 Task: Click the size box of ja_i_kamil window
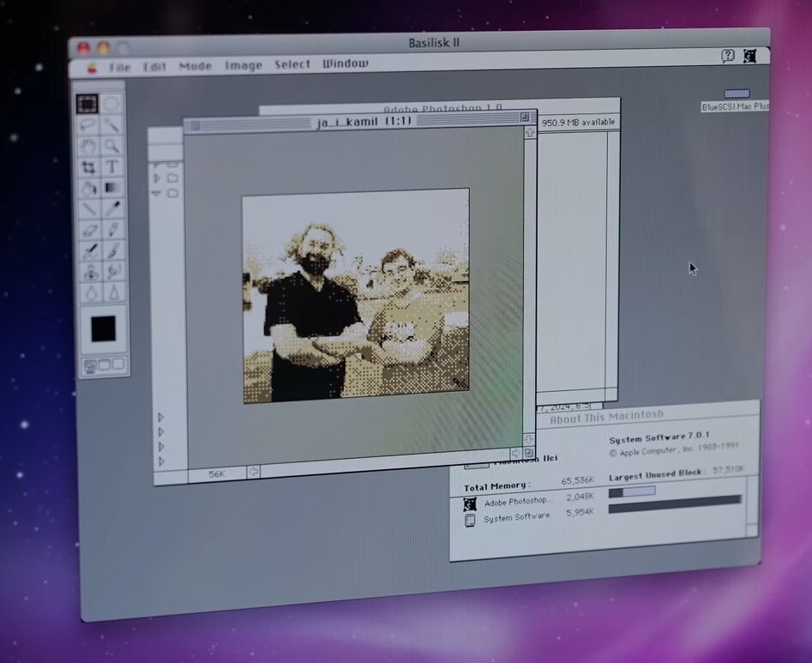(528, 453)
